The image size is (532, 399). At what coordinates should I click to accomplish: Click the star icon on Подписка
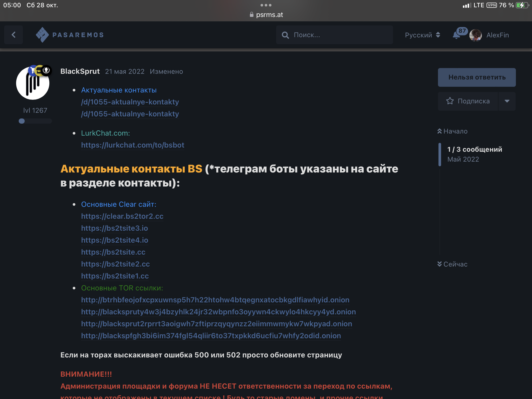pyautogui.click(x=450, y=101)
